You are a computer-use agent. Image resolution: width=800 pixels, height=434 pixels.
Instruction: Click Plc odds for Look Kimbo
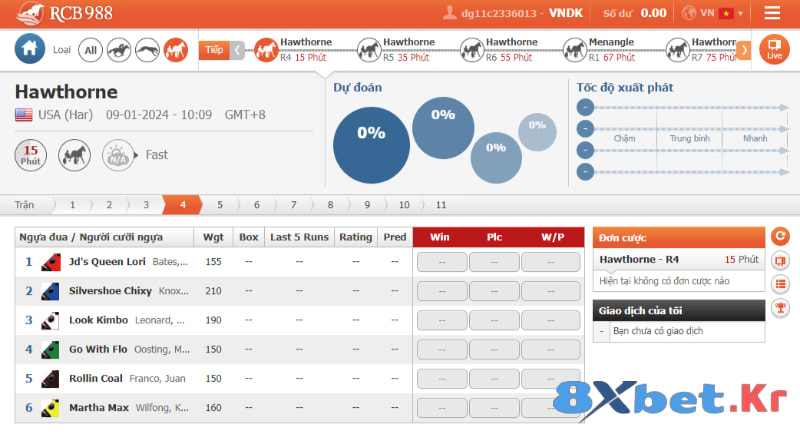coord(495,321)
